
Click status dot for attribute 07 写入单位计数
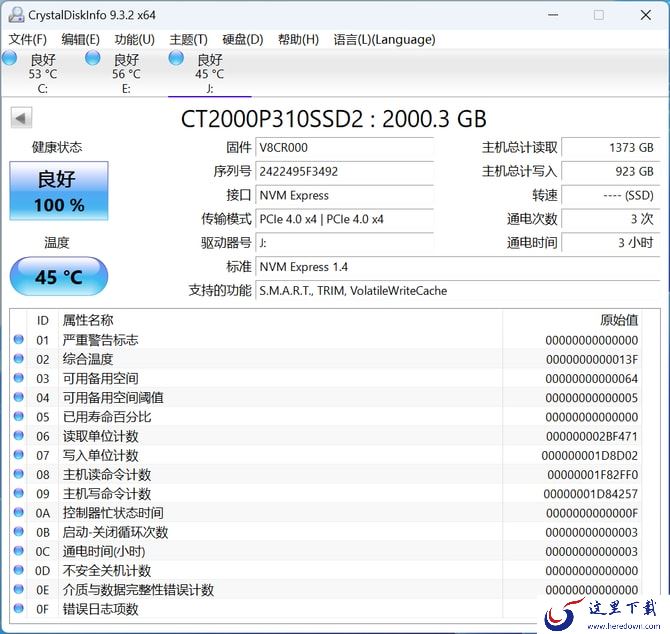coord(18,455)
